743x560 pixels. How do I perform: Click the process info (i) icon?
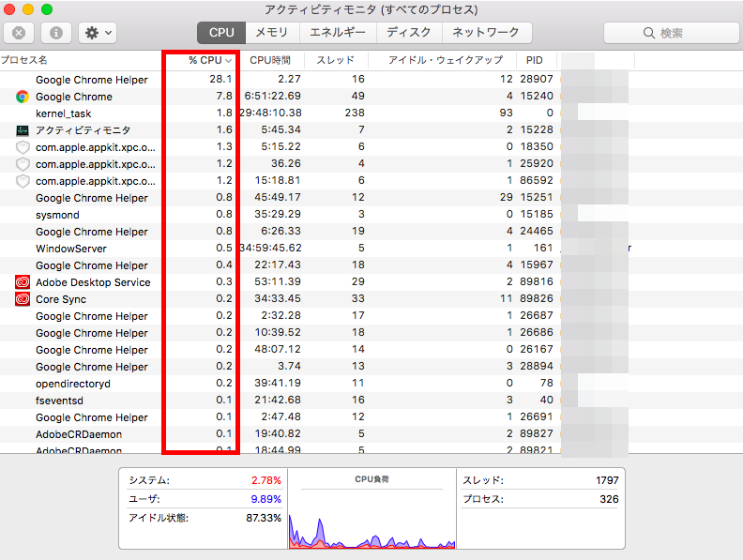coord(56,33)
